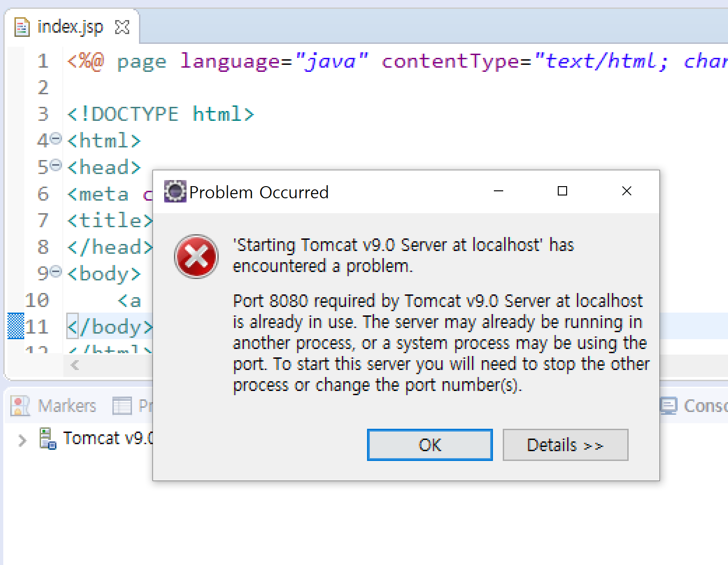Click OK in the Problem Occurred dialog
The width and height of the screenshot is (728, 565).
pos(430,445)
